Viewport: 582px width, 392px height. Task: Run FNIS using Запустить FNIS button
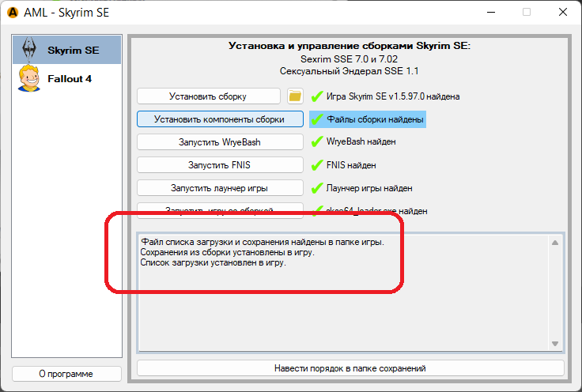coord(220,165)
